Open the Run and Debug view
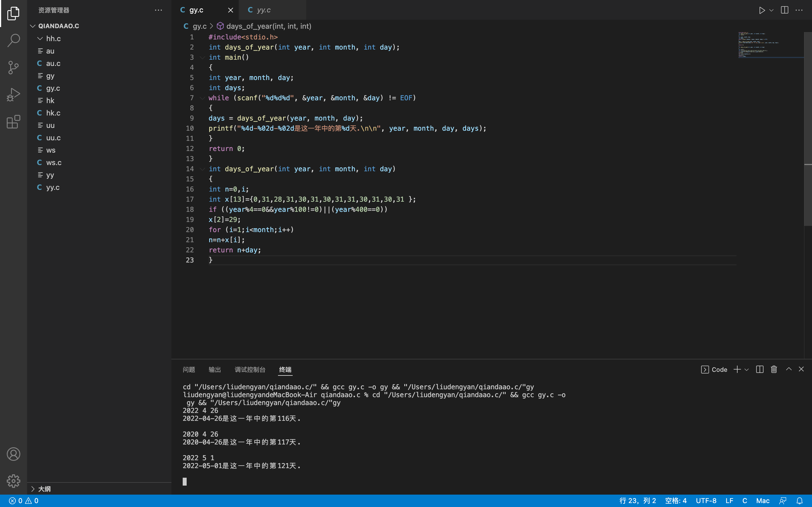 coord(14,95)
